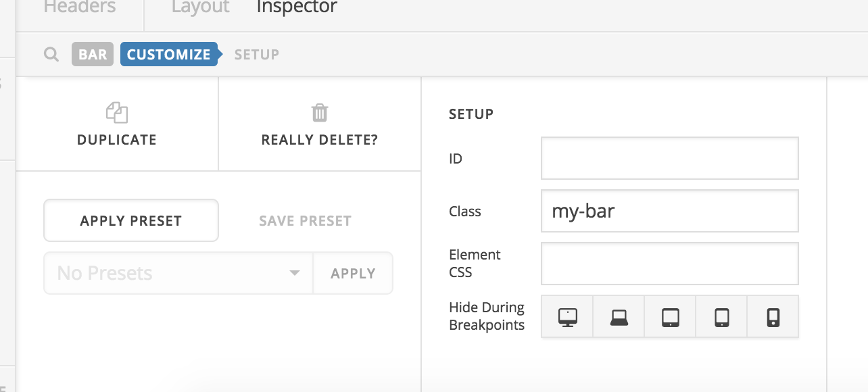Hide bar on laptop breakpoint

(619, 317)
